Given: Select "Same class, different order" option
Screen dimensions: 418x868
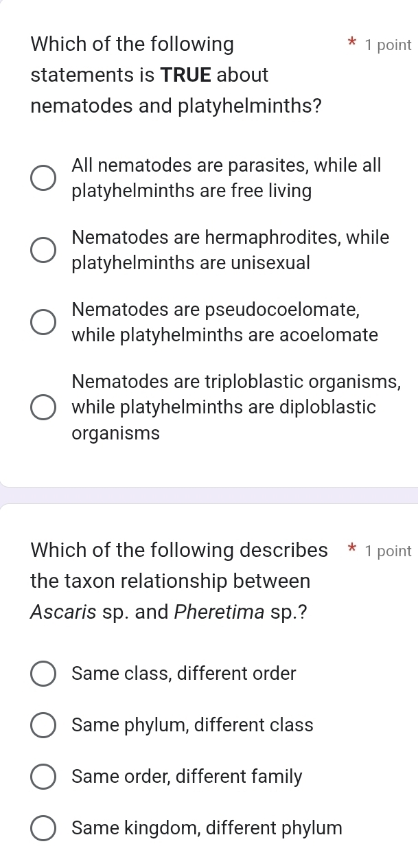Looking at the screenshot, I should 43,674.
